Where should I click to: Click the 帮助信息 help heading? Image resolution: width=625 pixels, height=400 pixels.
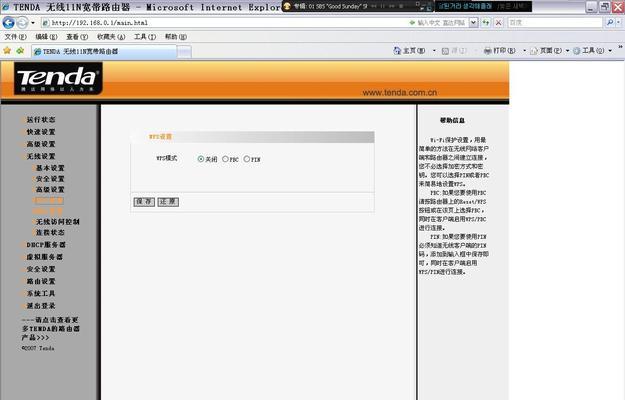click(x=452, y=120)
